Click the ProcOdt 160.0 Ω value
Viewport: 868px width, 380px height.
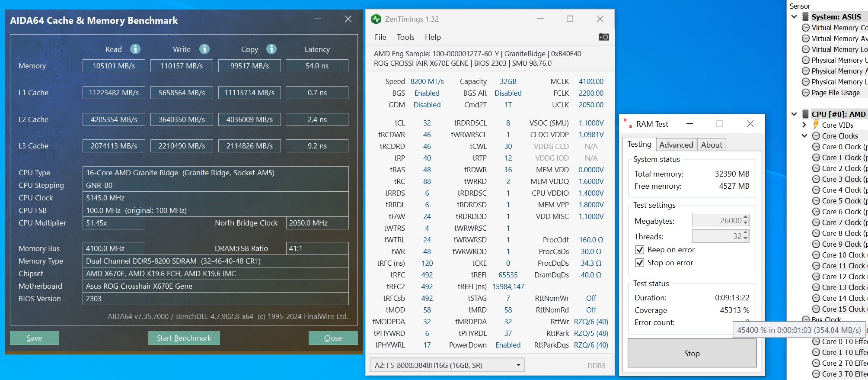pyautogui.click(x=591, y=240)
